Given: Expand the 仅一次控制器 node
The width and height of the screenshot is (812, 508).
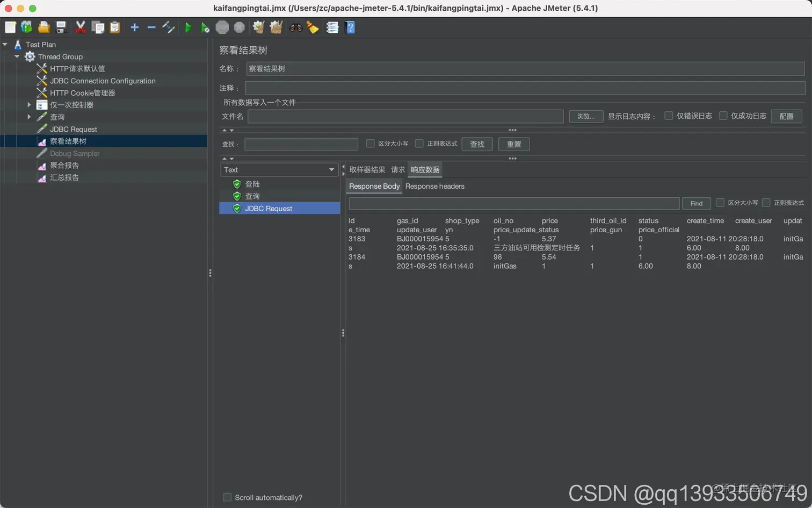Looking at the screenshot, I should click(29, 105).
